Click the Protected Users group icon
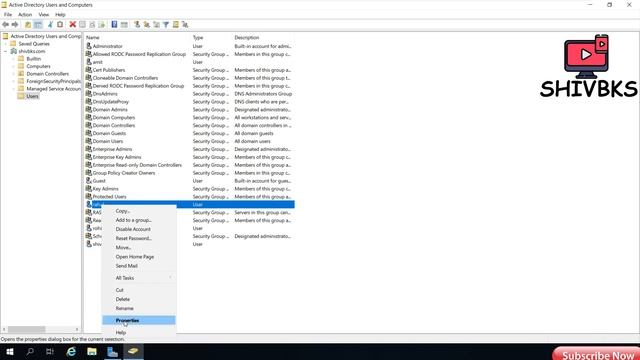The image size is (640, 360). [89, 196]
